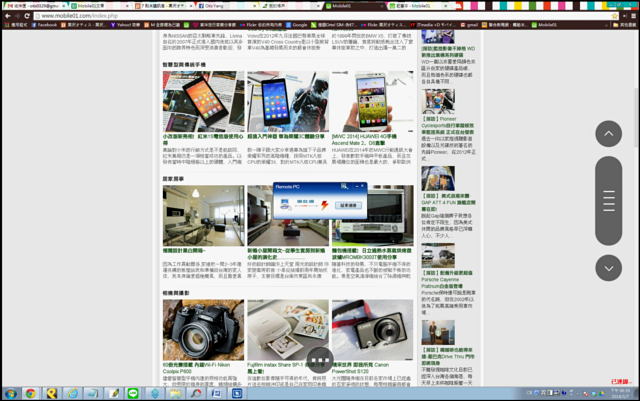Open the HUAWEI Ascend Mate 2 thumbnail
This screenshot has height=401, width=640.
[x=372, y=101]
